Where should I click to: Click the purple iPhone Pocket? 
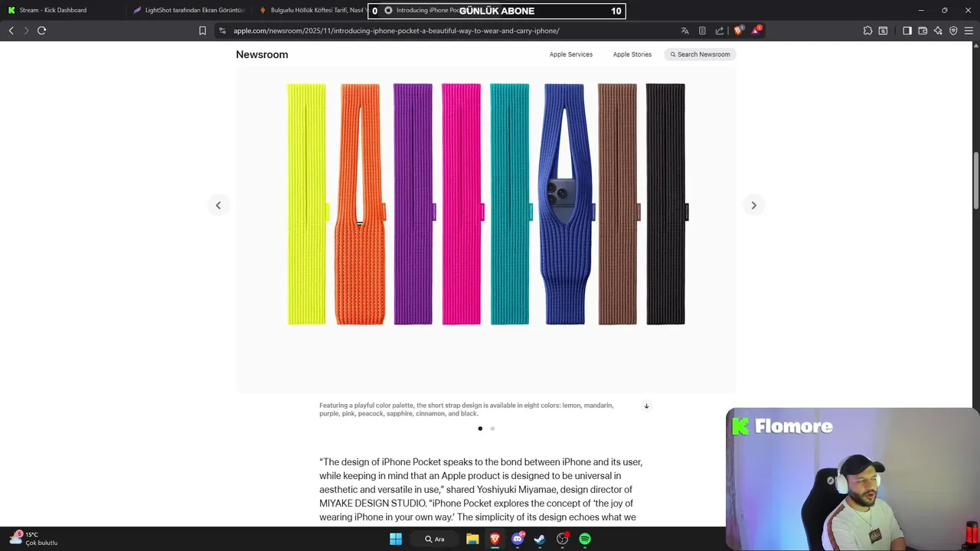(x=413, y=204)
